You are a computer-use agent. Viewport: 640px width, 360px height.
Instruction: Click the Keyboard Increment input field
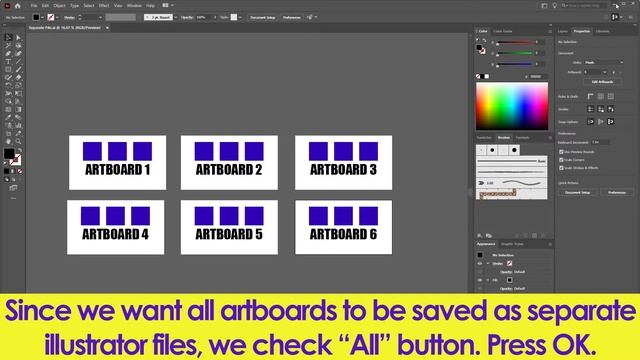tap(600, 142)
